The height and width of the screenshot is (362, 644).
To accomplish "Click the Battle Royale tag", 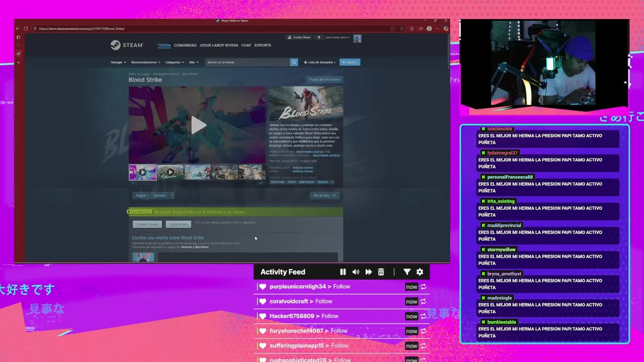I will 306,182.
